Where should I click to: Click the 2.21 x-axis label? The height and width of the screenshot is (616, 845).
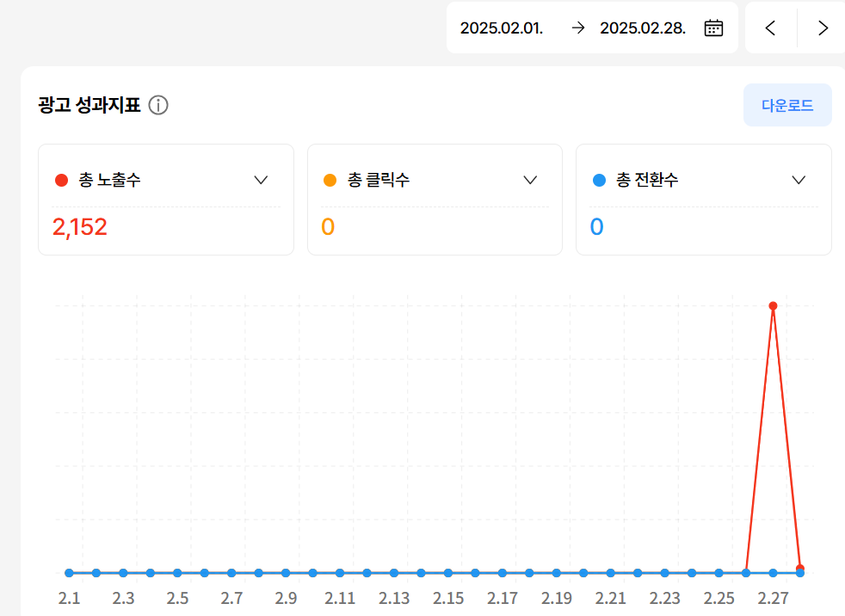(x=611, y=598)
